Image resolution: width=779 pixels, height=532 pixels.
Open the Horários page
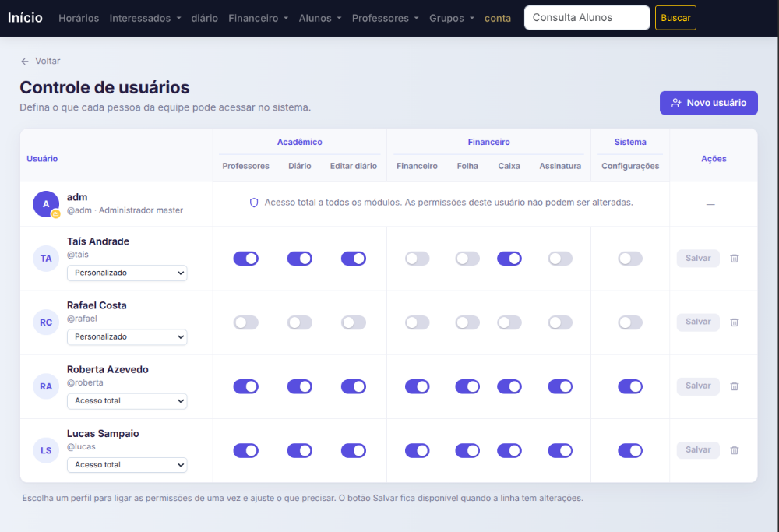coord(79,19)
